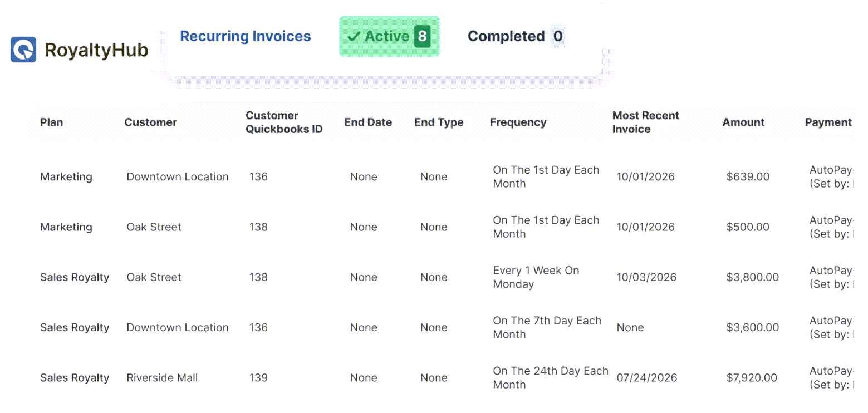Click Marketing plan in the $500.00 row
Screen dimensions: 868x413
click(66, 227)
